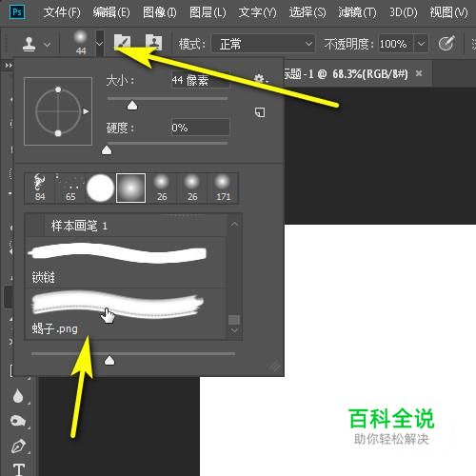Screen dimensions: 476x476
Task: Click the brush thumbnail size slider handle
Action: (x=109, y=360)
